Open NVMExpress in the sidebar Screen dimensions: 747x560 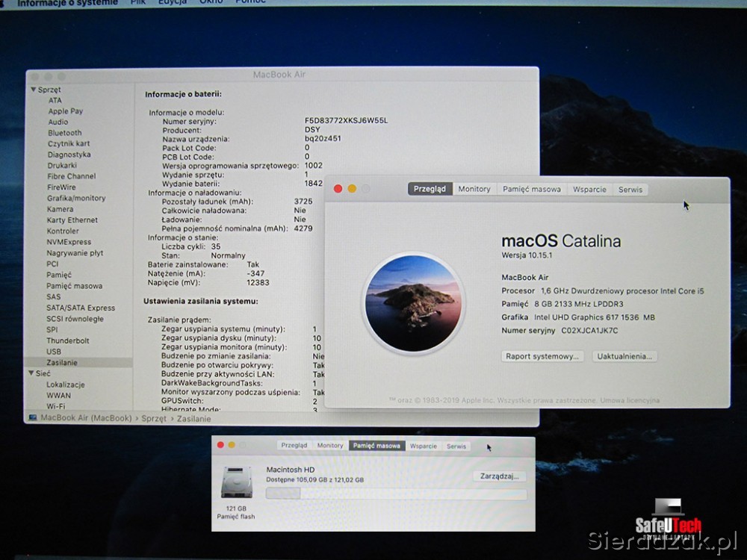pyautogui.click(x=69, y=242)
